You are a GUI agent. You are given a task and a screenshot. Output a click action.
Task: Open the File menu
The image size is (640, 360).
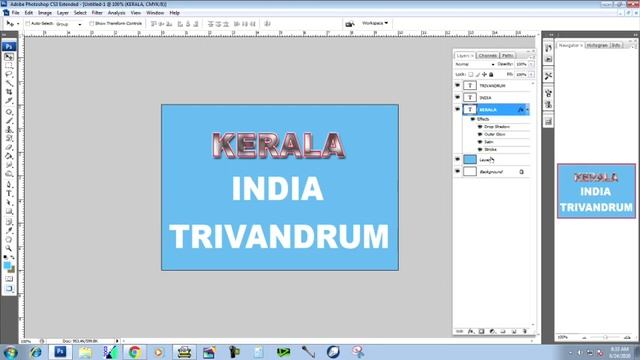[16, 13]
